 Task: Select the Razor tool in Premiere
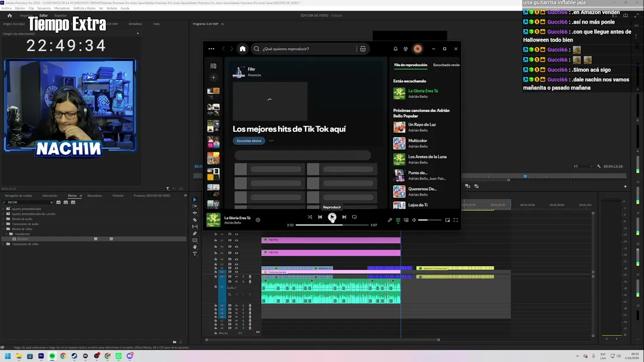click(195, 220)
